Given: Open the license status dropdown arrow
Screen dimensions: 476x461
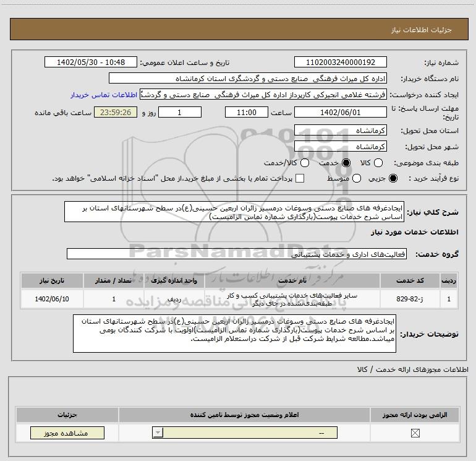Looking at the screenshot, I should 158,433.
